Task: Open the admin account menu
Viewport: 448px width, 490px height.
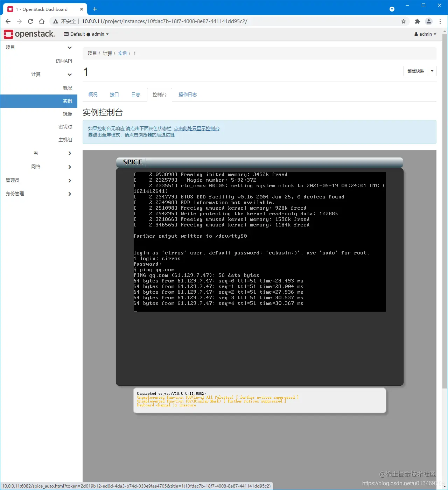Action: (425, 34)
